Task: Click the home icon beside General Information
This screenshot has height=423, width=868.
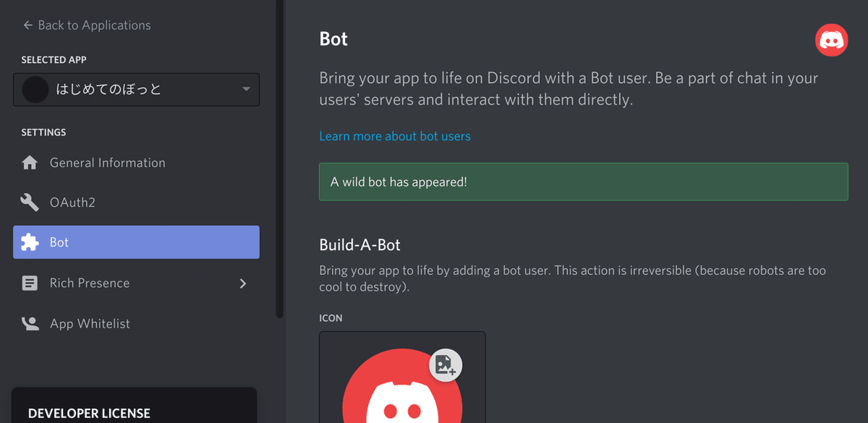Action: point(30,163)
